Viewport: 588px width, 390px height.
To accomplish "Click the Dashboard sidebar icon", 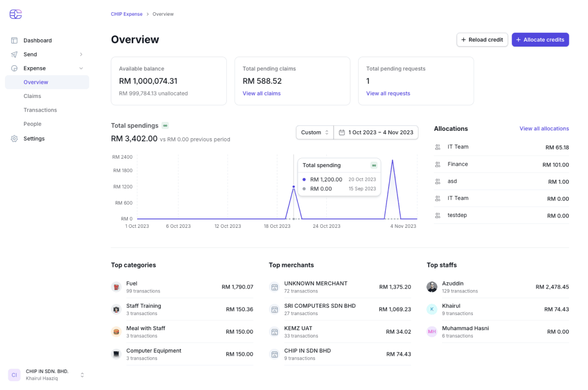I will pos(14,41).
